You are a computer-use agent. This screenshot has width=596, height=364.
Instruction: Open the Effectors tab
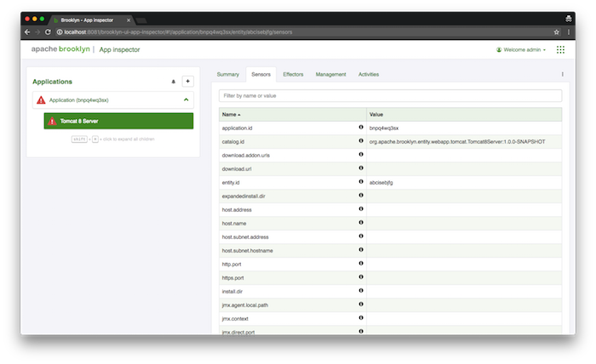[x=292, y=75]
